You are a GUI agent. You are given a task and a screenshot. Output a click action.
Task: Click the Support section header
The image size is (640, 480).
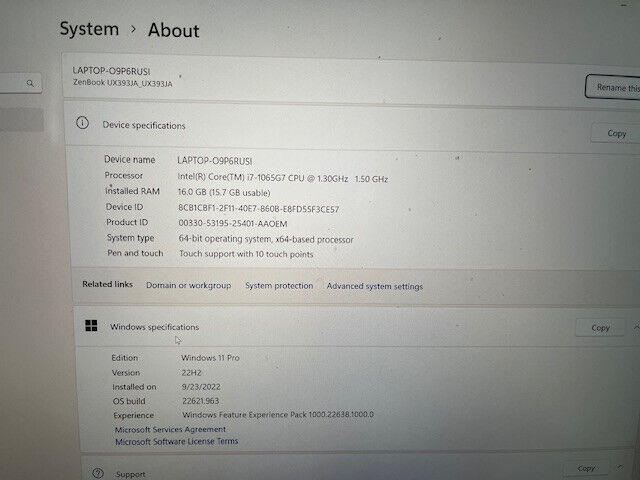pos(131,474)
